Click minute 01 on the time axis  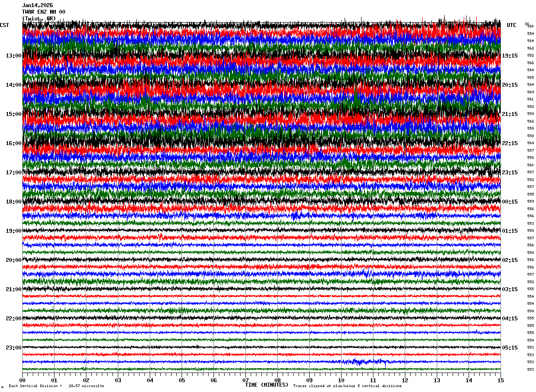click(54, 380)
